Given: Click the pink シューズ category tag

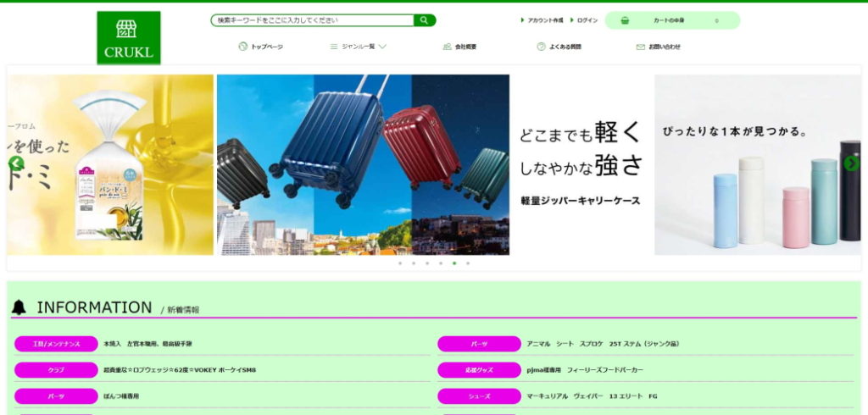Looking at the screenshot, I should coord(479,396).
